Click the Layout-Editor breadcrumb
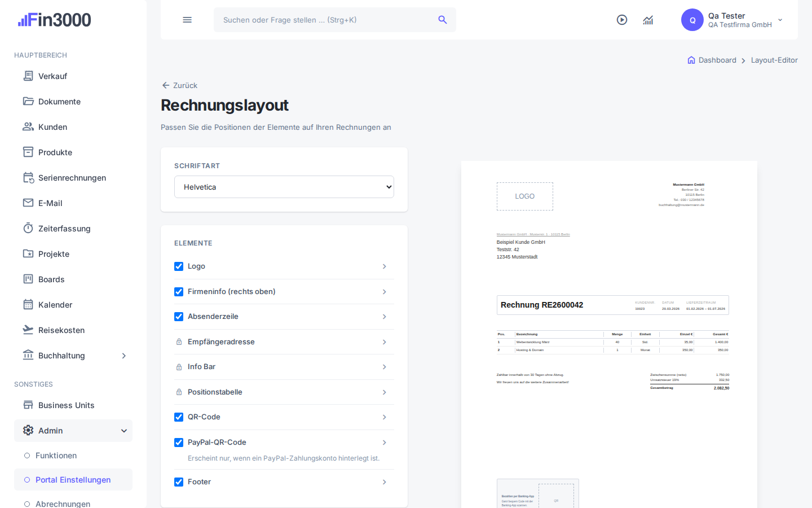812x508 pixels. point(774,60)
